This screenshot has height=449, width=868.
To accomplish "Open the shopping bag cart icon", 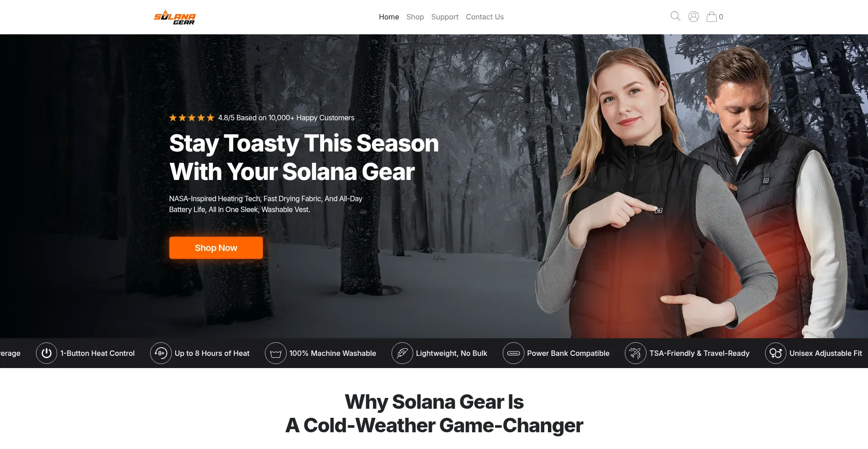I will (x=712, y=17).
